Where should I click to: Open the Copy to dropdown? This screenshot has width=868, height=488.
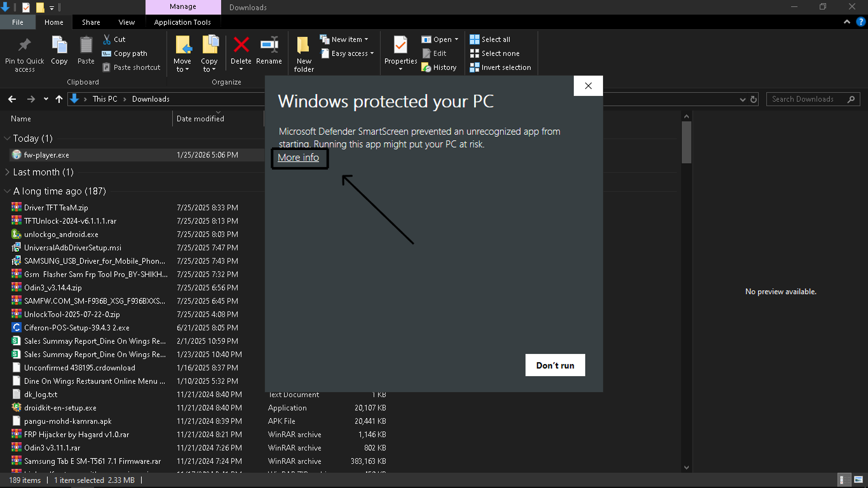210,54
